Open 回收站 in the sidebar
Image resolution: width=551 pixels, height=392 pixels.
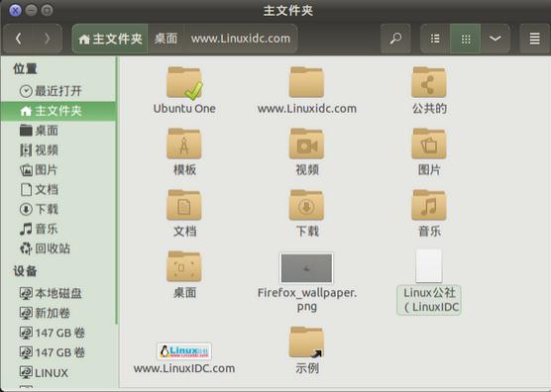click(x=58, y=248)
